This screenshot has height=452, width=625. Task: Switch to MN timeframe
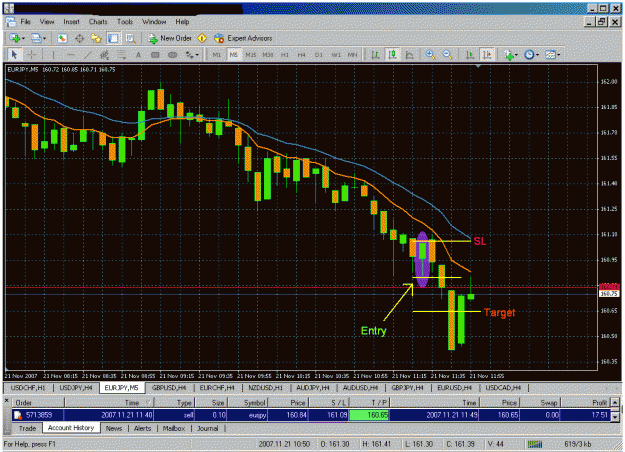(x=353, y=55)
